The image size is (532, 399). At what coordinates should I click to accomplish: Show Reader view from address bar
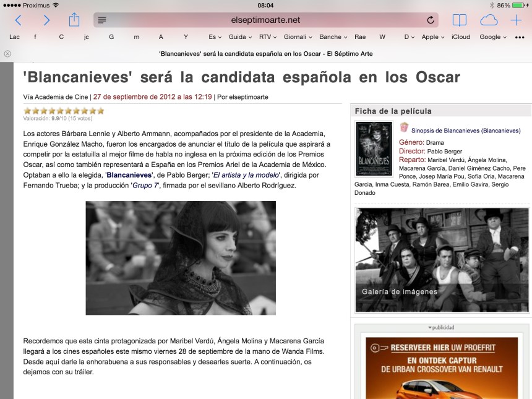point(102,20)
